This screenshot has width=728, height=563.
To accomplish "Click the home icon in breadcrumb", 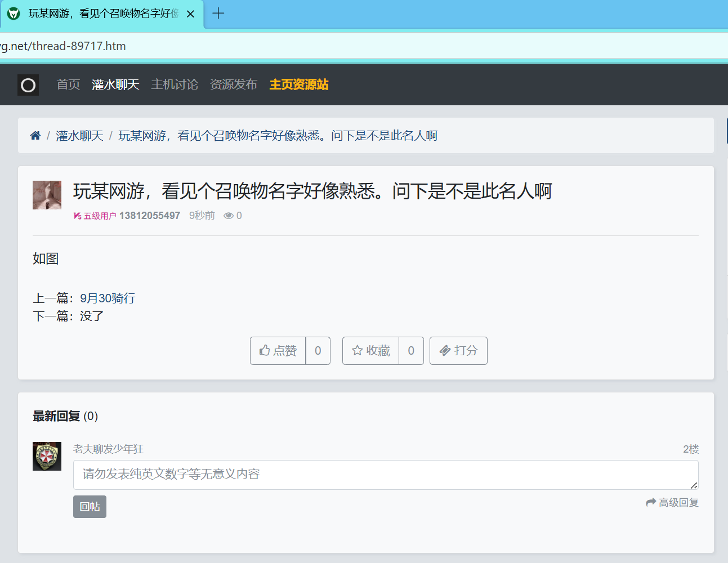I will 35,136.
